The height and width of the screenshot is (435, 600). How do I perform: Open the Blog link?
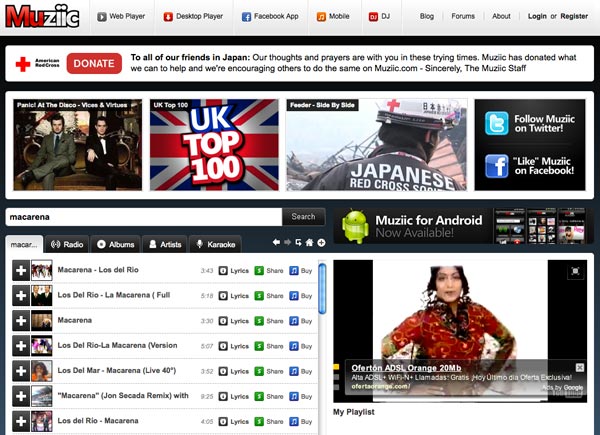pyautogui.click(x=427, y=16)
